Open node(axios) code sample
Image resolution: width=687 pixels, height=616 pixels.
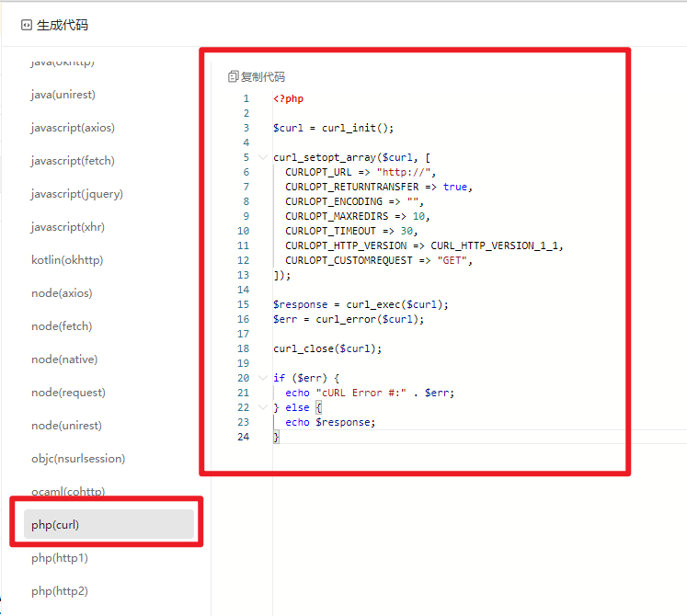coord(62,293)
